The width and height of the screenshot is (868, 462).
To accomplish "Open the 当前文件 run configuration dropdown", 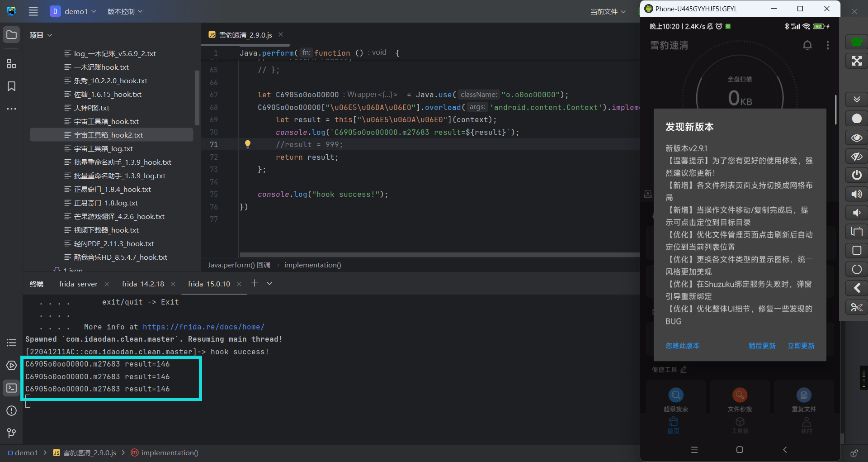I will click(x=608, y=12).
